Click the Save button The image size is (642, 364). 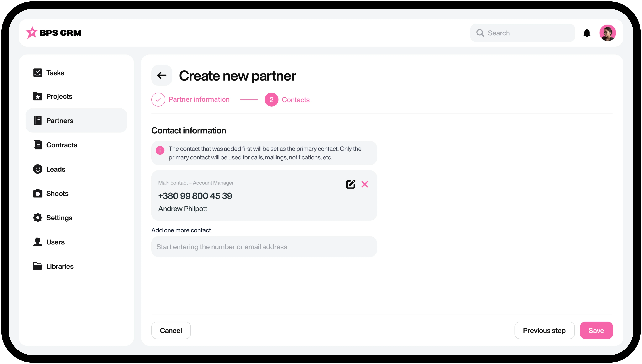[596, 330]
